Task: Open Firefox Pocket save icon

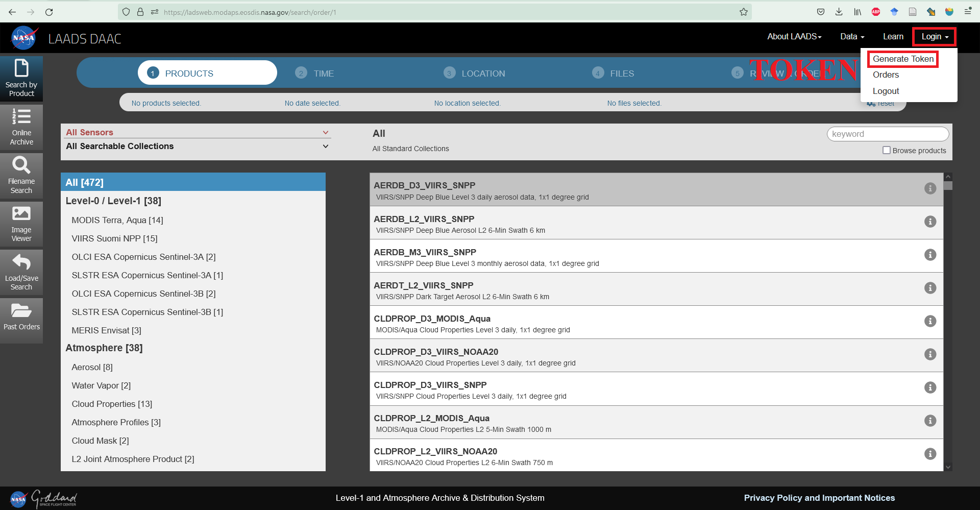Action: (x=820, y=12)
